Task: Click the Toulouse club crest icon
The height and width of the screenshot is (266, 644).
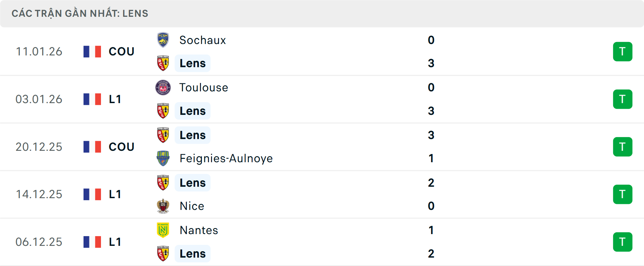Action: tap(163, 88)
